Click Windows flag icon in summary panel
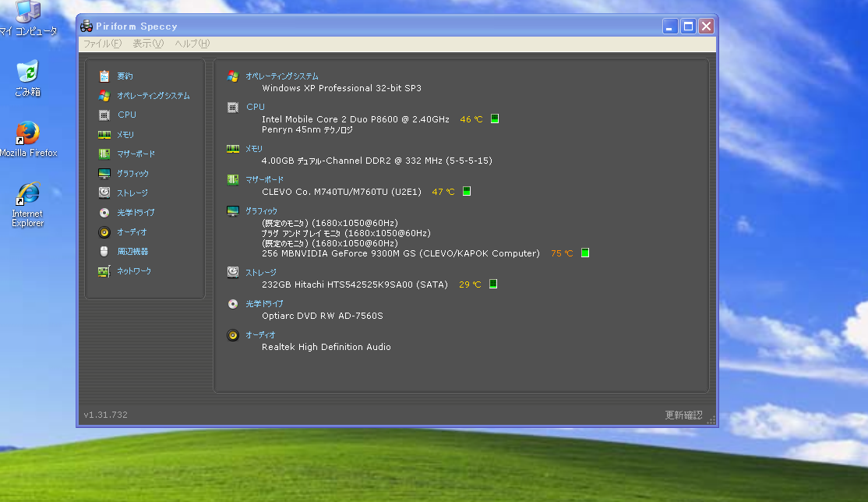The image size is (868, 502). (233, 76)
